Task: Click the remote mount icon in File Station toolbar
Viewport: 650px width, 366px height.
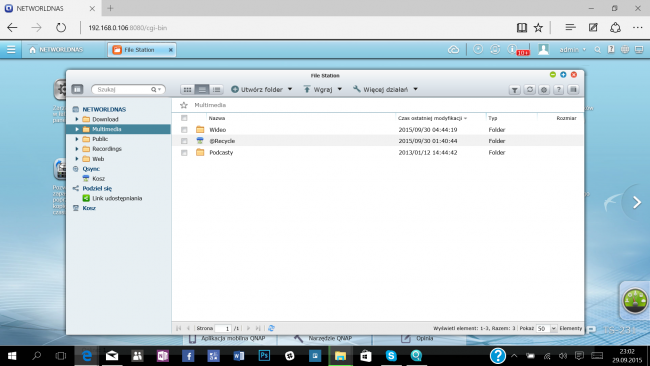Action: pyautogui.click(x=573, y=90)
